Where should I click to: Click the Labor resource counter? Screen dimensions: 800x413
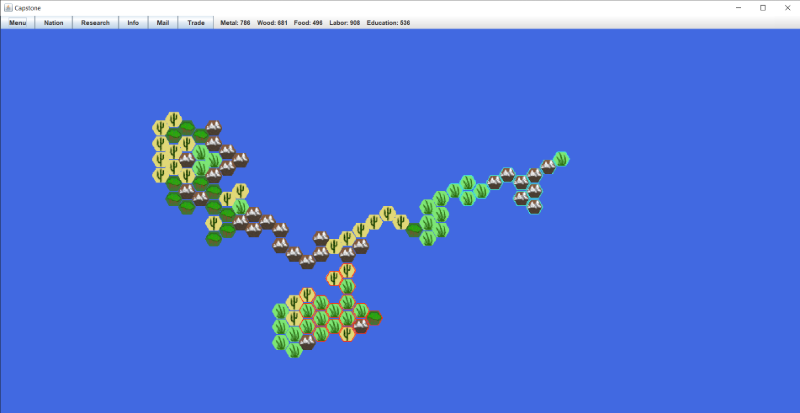click(x=345, y=22)
